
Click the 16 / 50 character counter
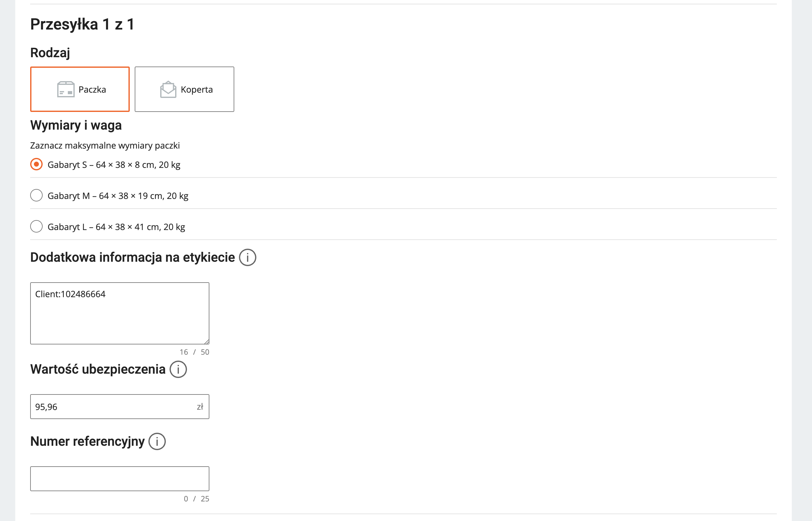click(194, 352)
